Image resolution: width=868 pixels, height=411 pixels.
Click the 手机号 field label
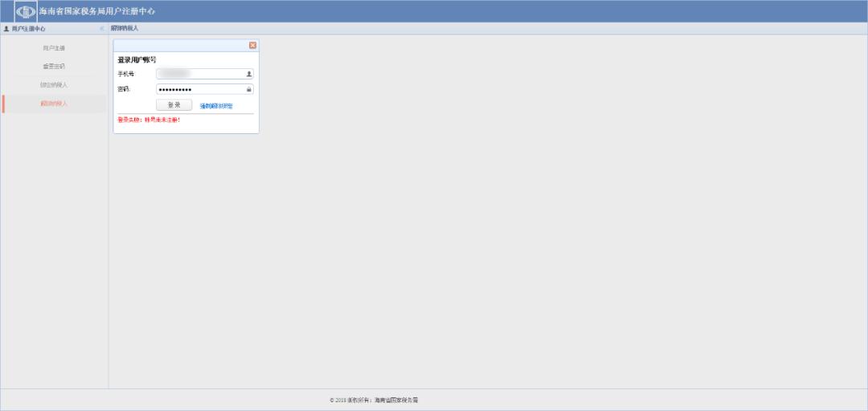[x=125, y=74]
